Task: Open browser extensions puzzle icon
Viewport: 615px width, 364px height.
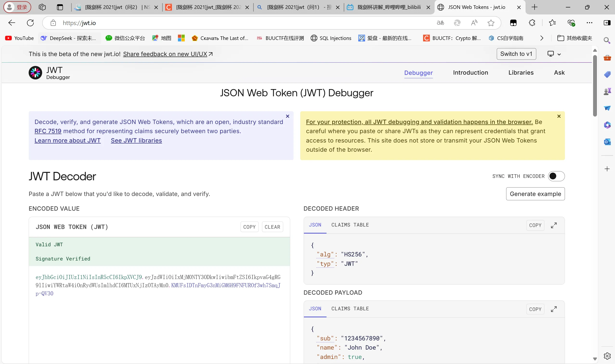Action: [532, 23]
